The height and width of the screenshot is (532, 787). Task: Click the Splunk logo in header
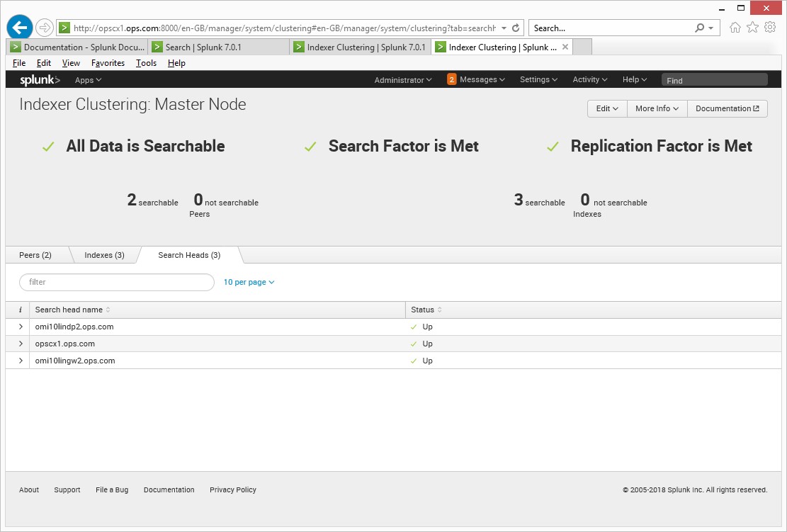click(x=40, y=80)
